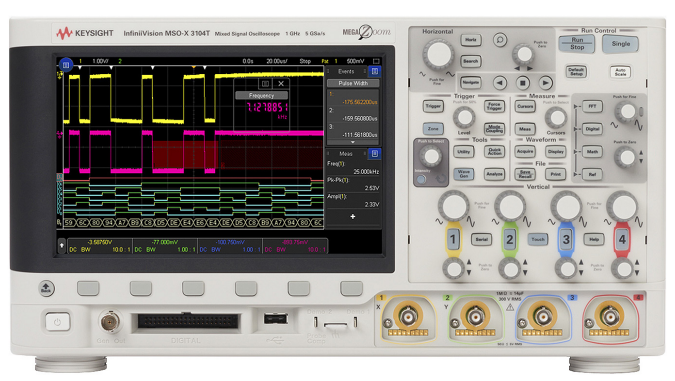The height and width of the screenshot is (381, 675).
Task: Toggle channel 1 on with the yellow button
Action: click(x=453, y=239)
